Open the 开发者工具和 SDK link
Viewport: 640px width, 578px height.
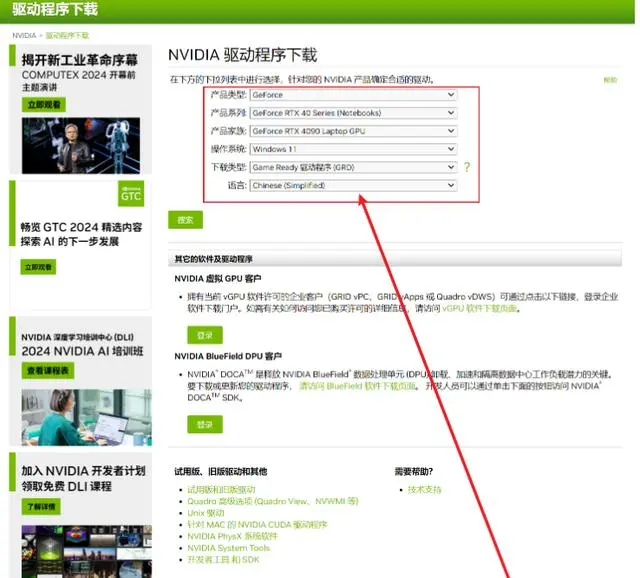223,560
